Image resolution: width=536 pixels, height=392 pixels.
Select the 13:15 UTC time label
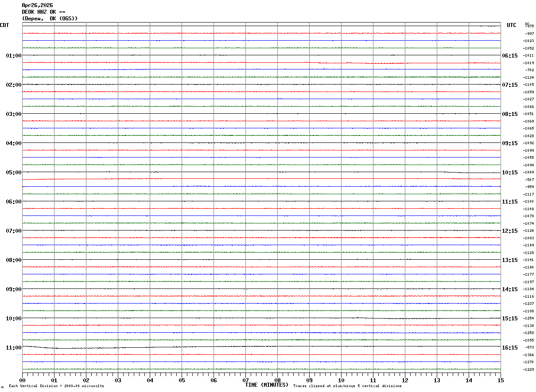[x=510, y=260]
